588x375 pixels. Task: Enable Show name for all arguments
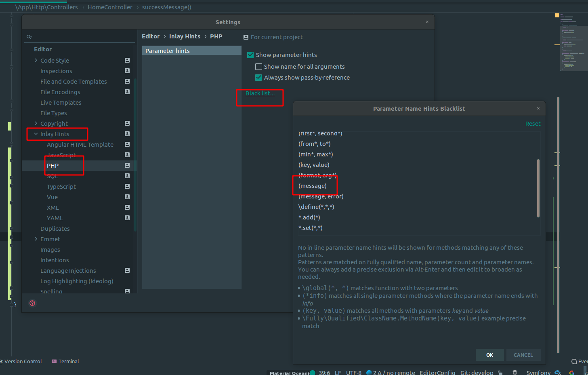(259, 66)
